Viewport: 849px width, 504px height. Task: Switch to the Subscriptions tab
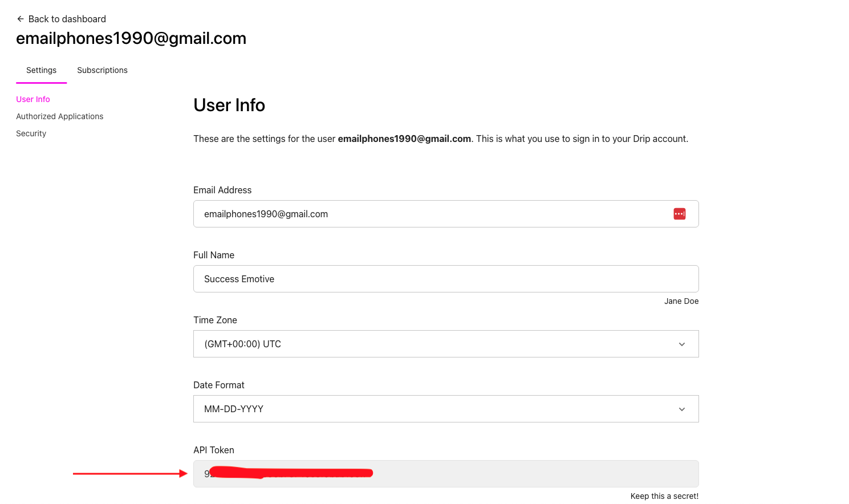(x=102, y=70)
